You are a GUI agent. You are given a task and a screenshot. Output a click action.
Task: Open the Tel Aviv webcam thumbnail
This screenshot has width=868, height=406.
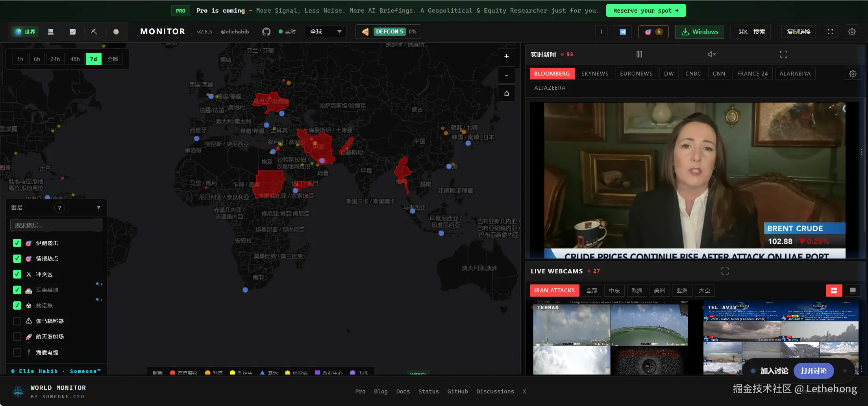click(x=781, y=338)
